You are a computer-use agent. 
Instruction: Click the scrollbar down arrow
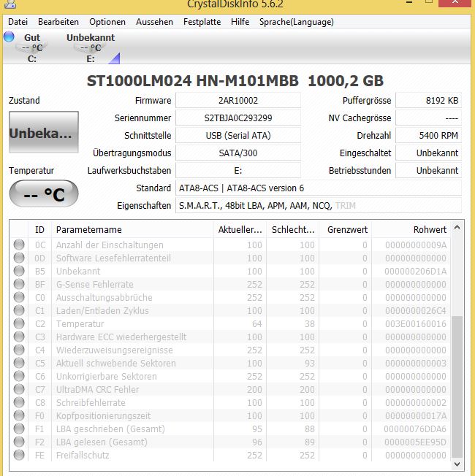[457, 464]
